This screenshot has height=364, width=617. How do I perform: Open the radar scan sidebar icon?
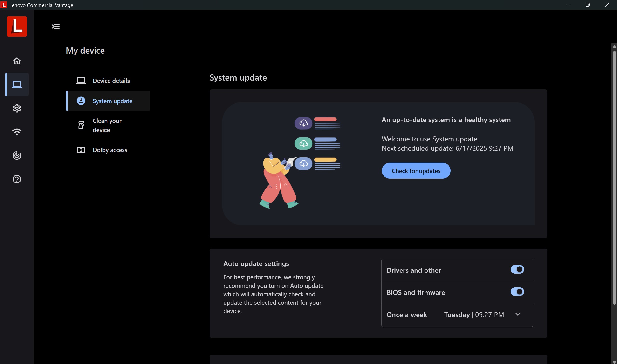[17, 155]
